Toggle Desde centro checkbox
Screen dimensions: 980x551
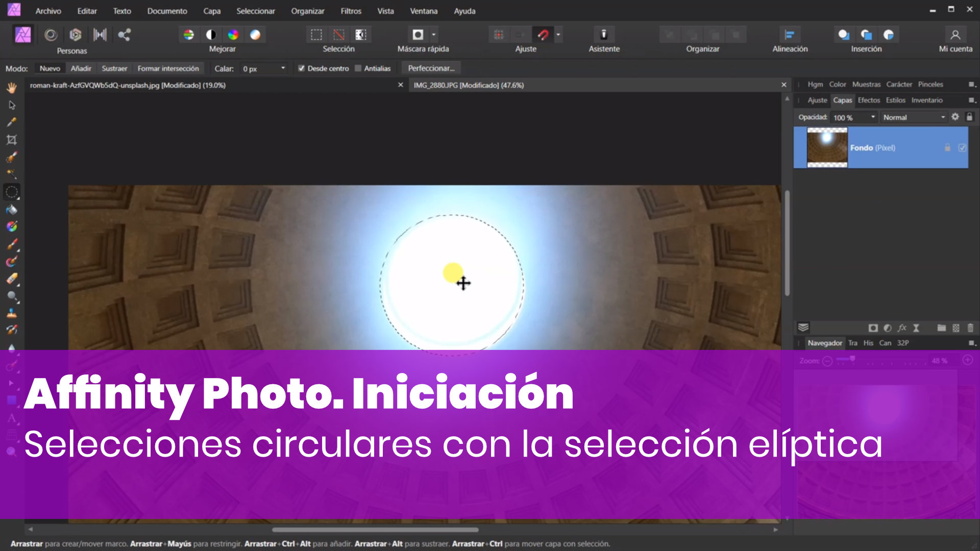point(301,68)
